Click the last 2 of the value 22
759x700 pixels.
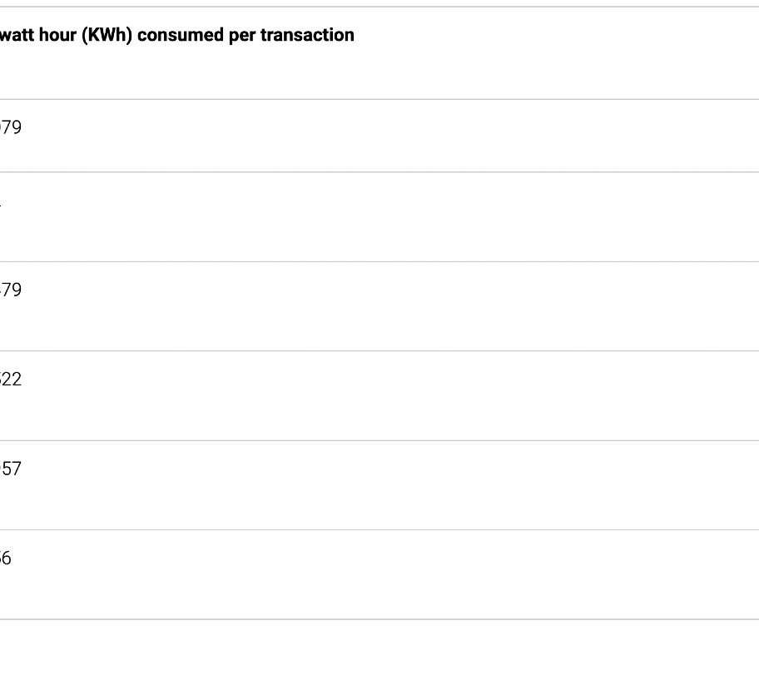coord(17,379)
